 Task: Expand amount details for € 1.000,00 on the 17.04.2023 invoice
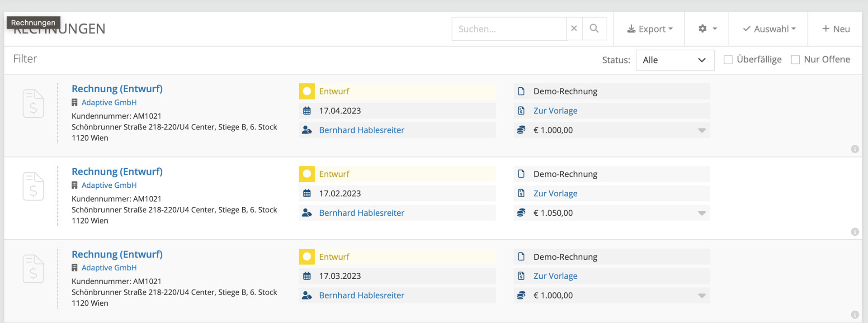pyautogui.click(x=702, y=130)
